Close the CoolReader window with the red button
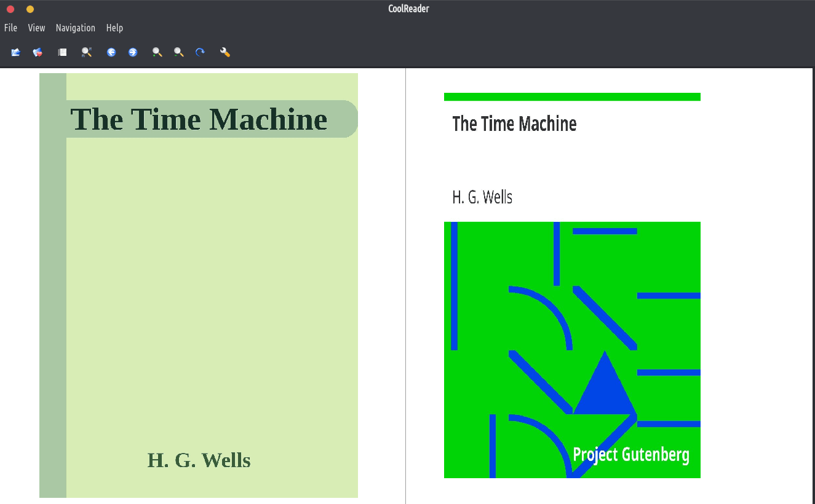Viewport: 815px width, 504px height. point(10,9)
